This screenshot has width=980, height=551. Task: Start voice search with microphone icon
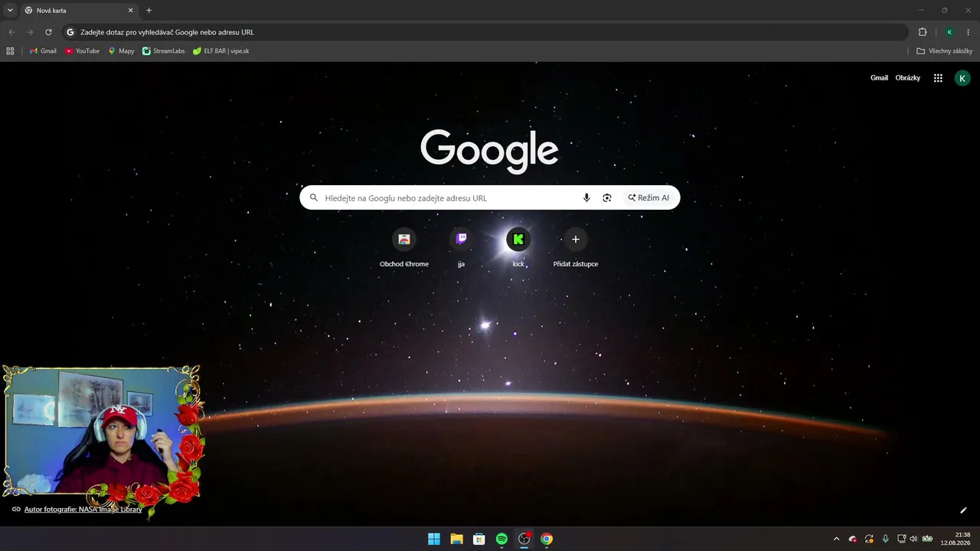[x=586, y=197]
